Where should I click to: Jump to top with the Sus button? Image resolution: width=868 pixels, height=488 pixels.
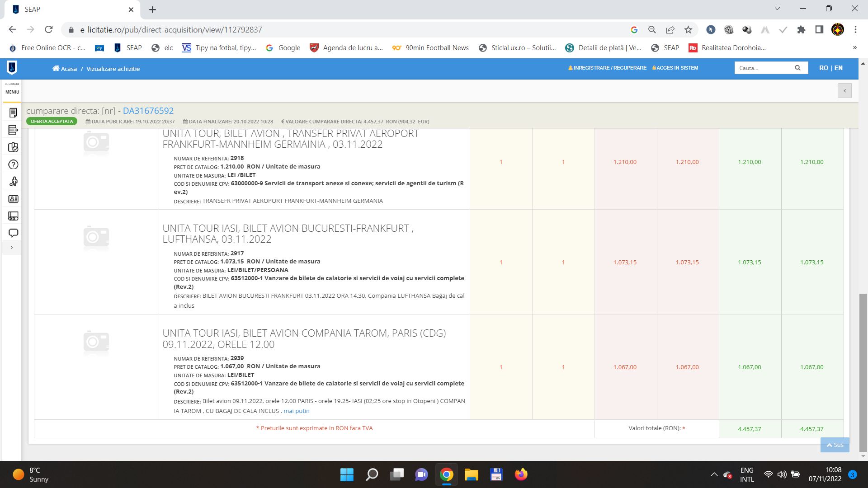pos(835,445)
